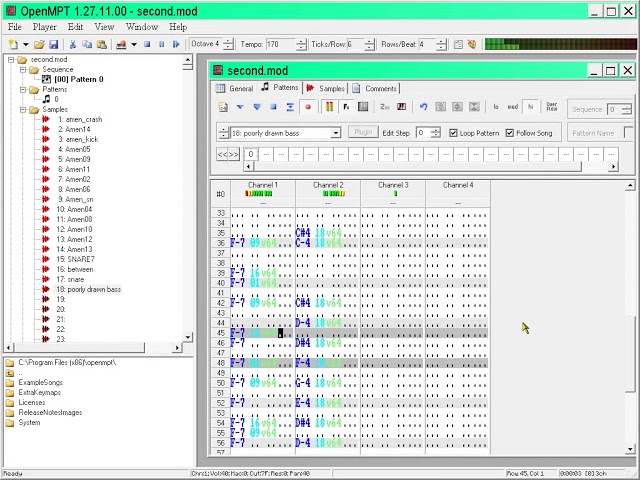Play the song from main toolbar

176,44
